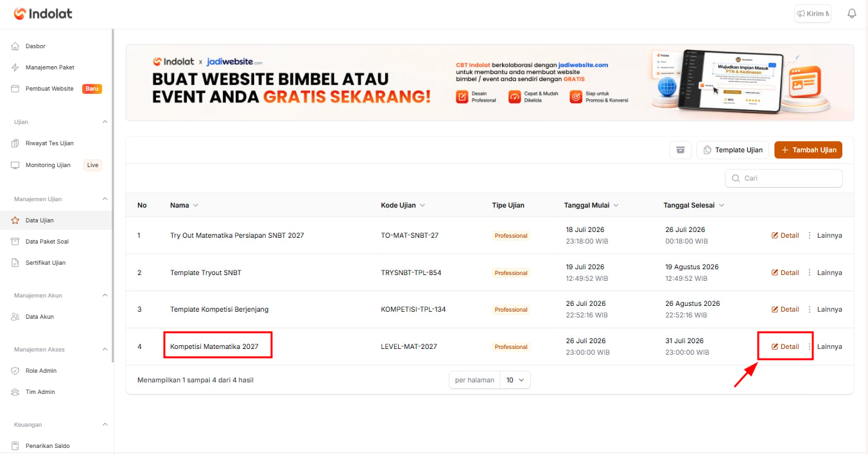Click the Data Akun users icon
868x455 pixels.
[x=15, y=317]
